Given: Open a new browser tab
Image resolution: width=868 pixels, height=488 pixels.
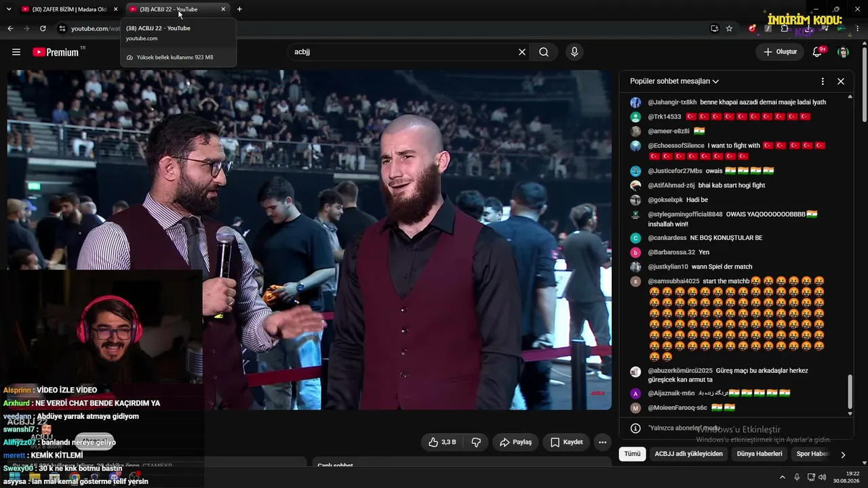Looking at the screenshot, I should 239,9.
